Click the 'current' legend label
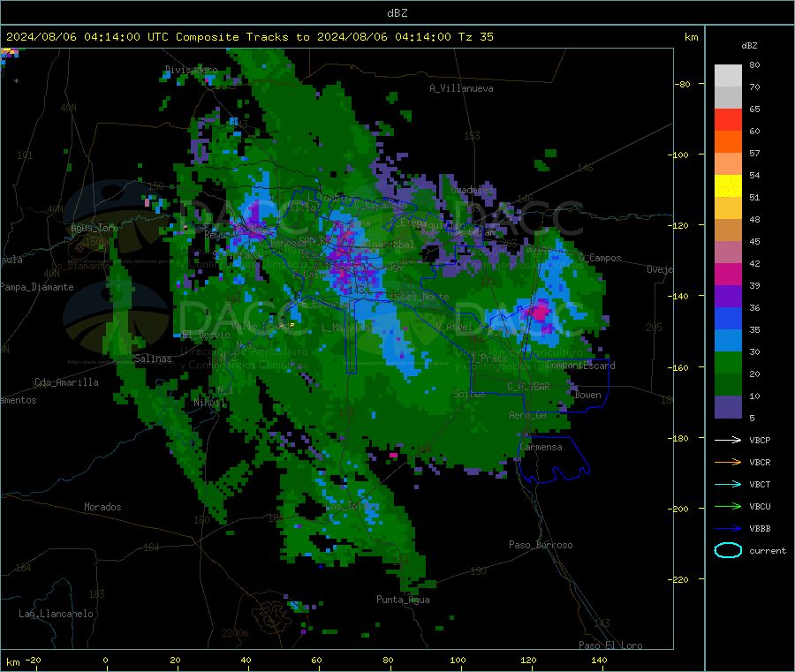795x672 pixels. click(768, 550)
